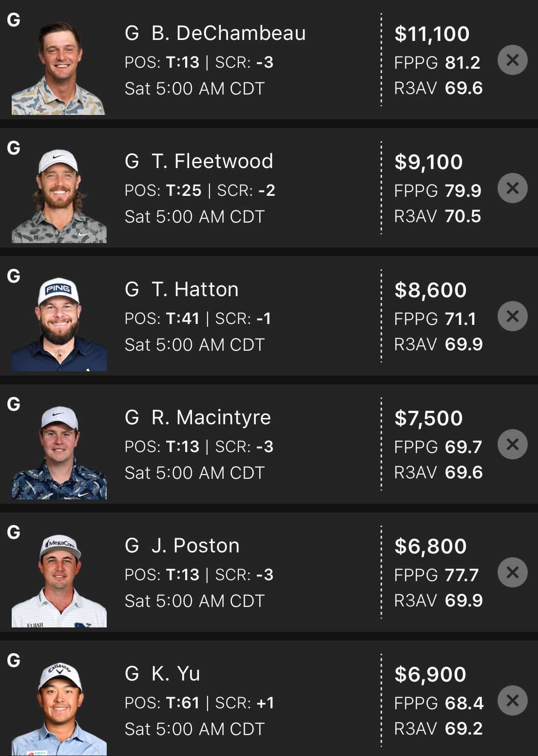Remove R. Macintyre from lineup

512,444
